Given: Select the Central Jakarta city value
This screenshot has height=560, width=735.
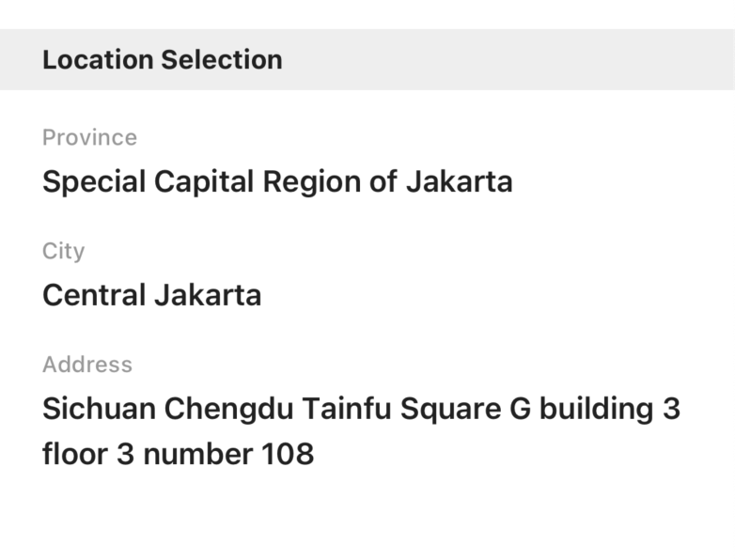Looking at the screenshot, I should 152,295.
